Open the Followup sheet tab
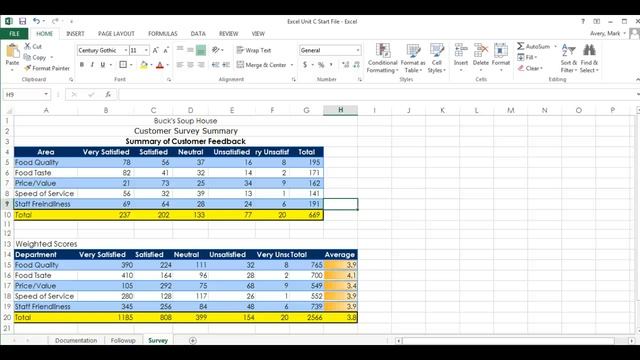This screenshot has height=360, width=640. point(123,340)
